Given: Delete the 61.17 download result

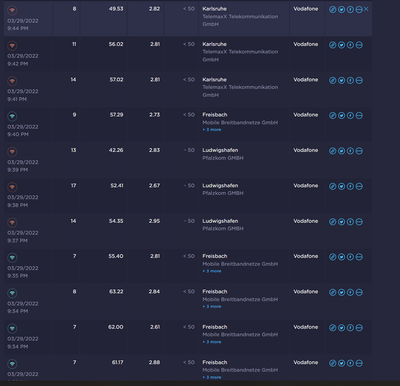Looking at the screenshot, I should pyautogui.click(x=359, y=363).
